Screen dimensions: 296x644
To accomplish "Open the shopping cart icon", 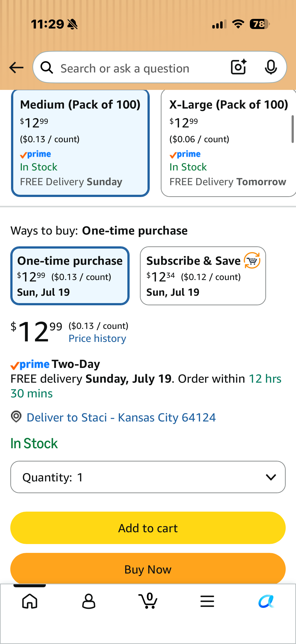I will 148,601.
